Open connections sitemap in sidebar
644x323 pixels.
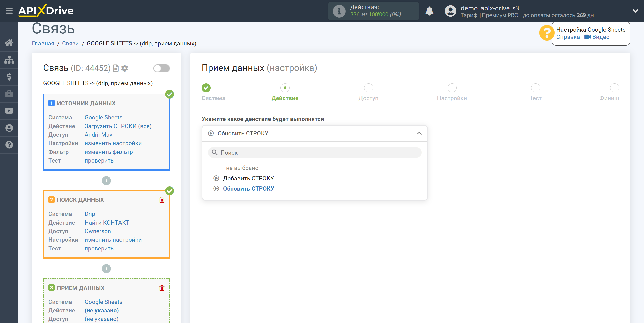pyautogui.click(x=9, y=60)
